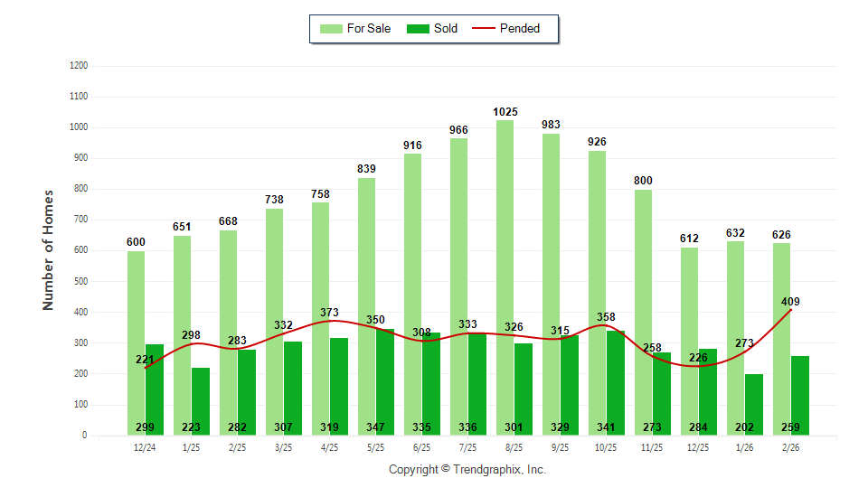Viewport: 868px width, 497px height.
Task: Select the 2/26 Pended point labeled 409
Action: (791, 310)
